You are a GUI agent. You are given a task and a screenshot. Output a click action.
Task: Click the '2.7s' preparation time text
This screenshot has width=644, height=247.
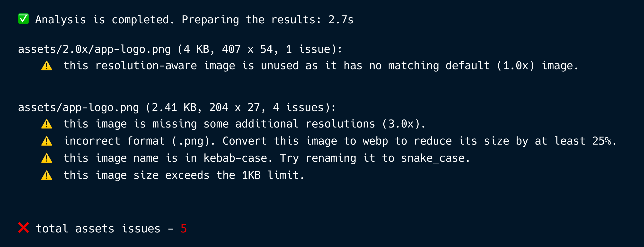point(341,20)
